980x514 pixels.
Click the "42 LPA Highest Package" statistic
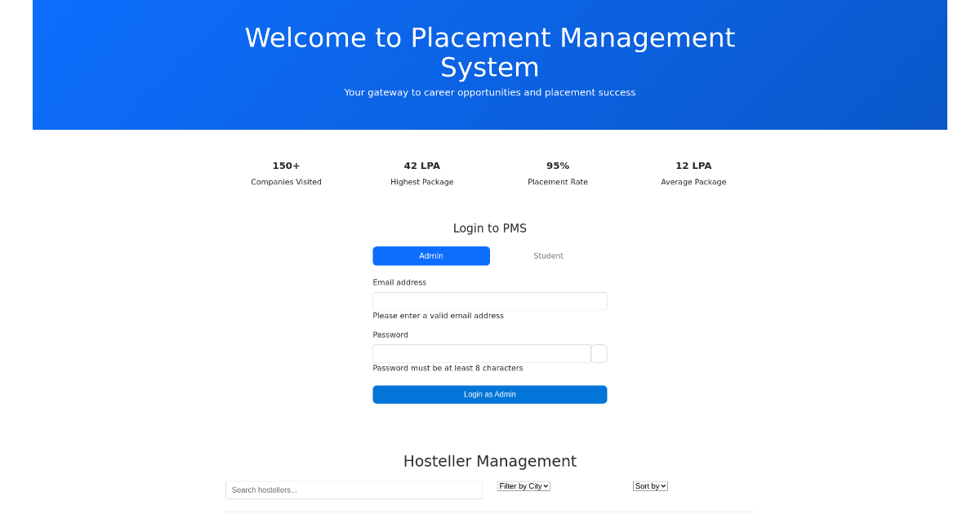pos(422,173)
